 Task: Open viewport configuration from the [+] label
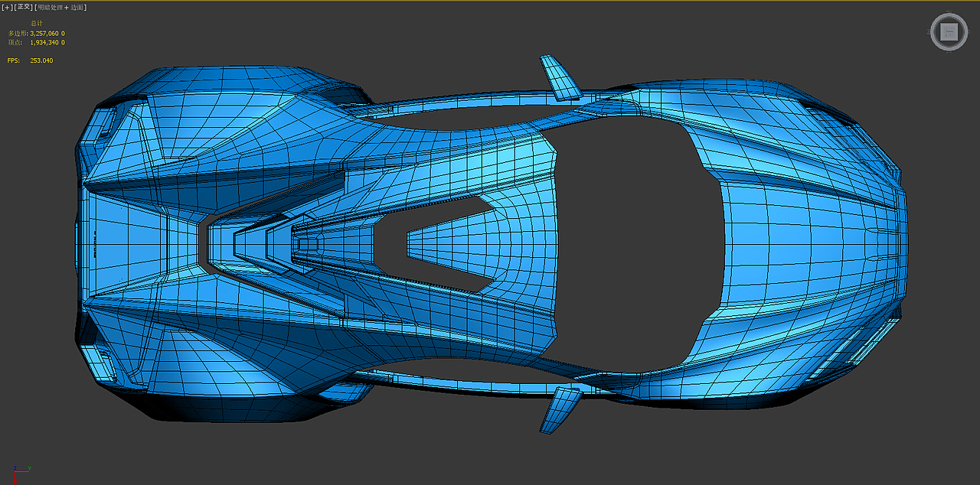pyautogui.click(x=7, y=5)
